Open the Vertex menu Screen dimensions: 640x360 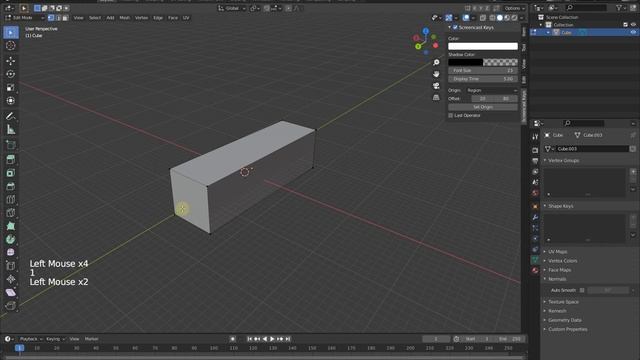click(142, 18)
